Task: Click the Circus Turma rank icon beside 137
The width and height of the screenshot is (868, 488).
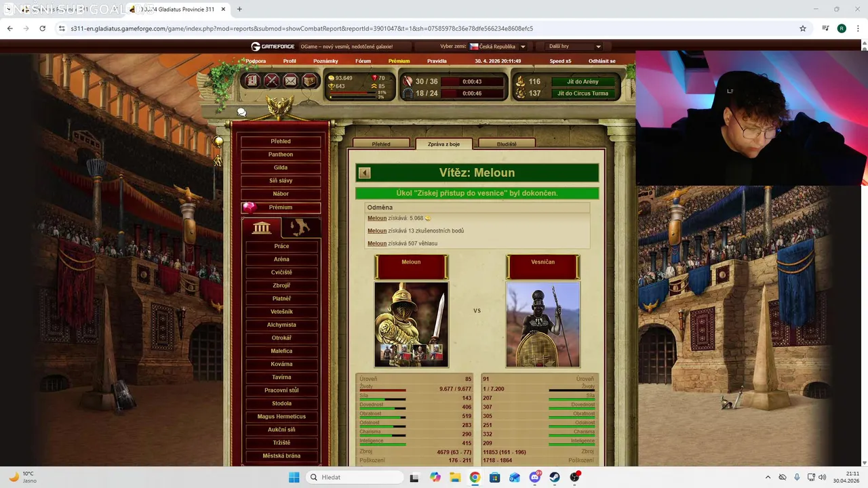Action: [520, 94]
